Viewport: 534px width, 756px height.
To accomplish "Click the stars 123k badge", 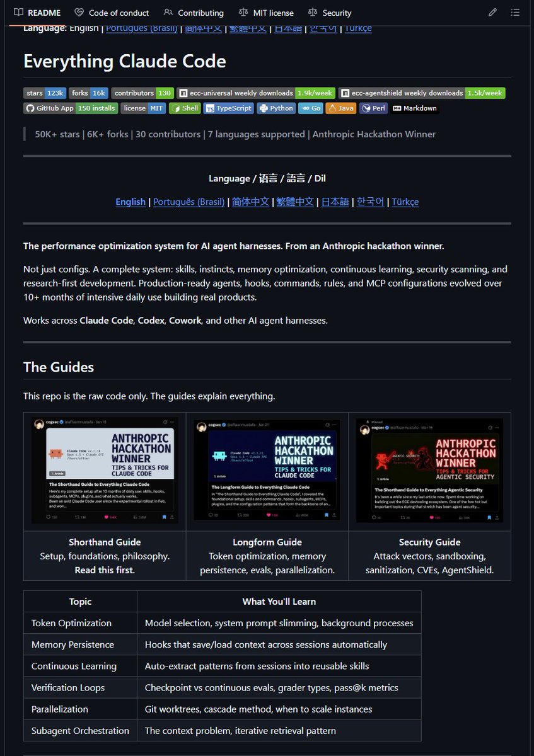I will coord(45,93).
